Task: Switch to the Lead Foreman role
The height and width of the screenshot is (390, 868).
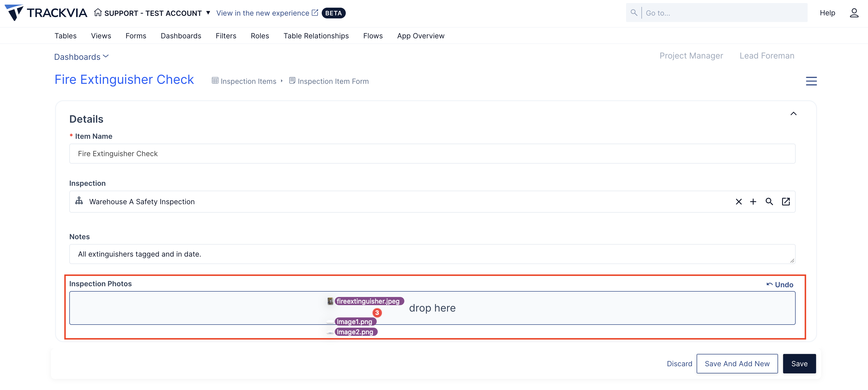Action: tap(767, 55)
